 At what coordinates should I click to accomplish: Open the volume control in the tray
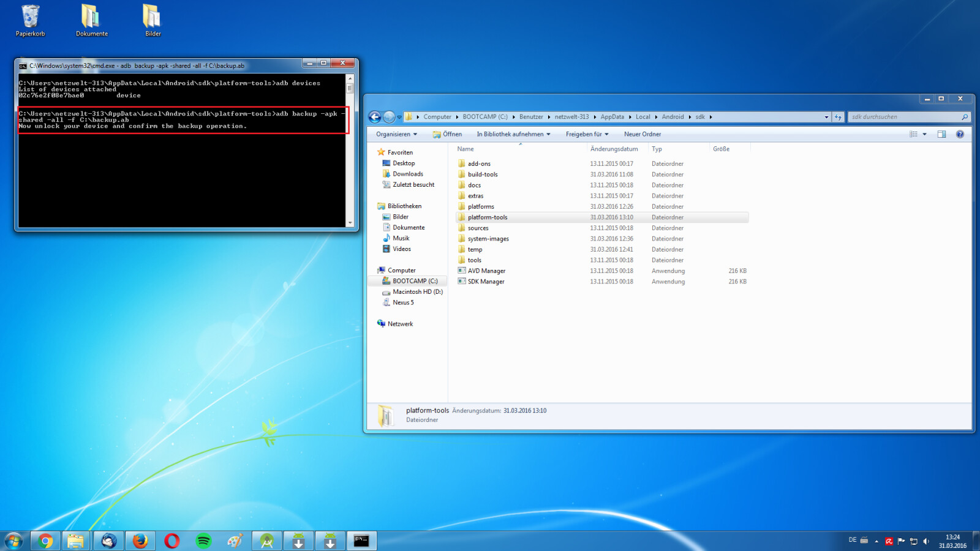click(x=926, y=541)
